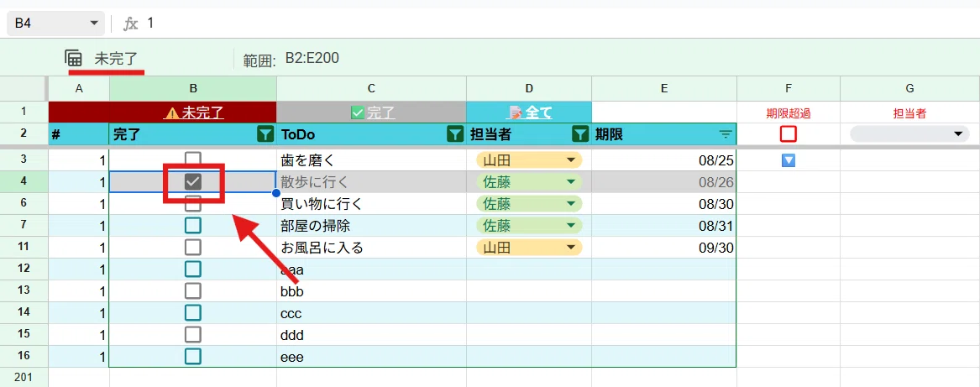Check the 完了 box in row 12
The width and height of the screenshot is (980, 387).
(x=193, y=269)
